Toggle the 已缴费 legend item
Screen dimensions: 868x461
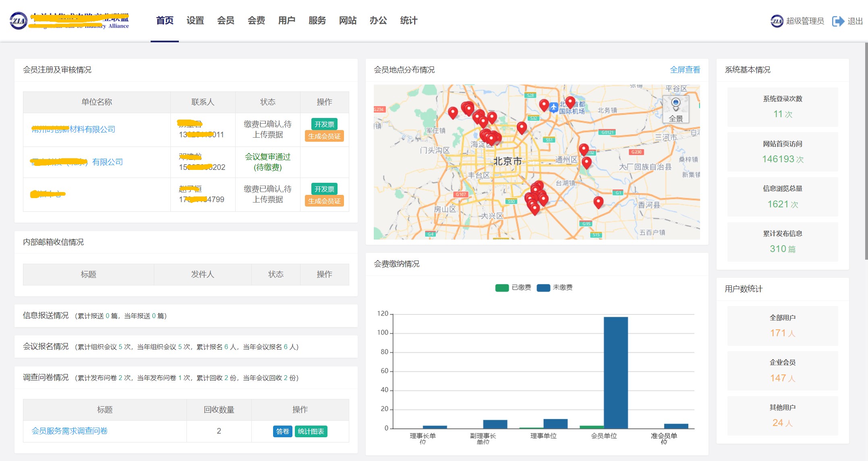[513, 287]
